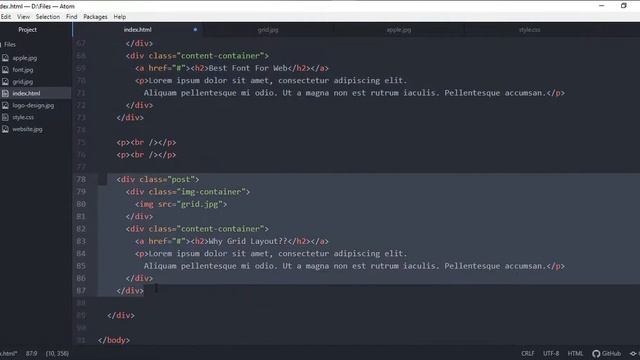
Task: Click line number 83 in the gutter
Action: 81,241
